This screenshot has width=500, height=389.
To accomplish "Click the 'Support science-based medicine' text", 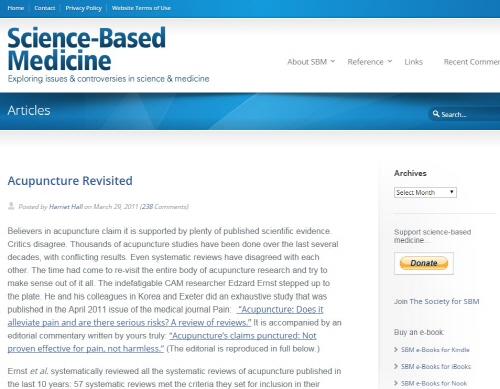I will [x=432, y=236].
